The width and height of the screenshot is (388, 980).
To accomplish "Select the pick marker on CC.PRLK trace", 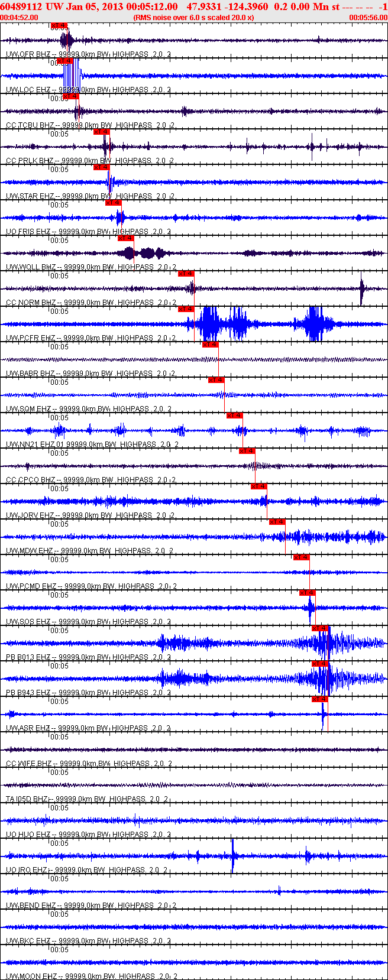I will [102, 132].
